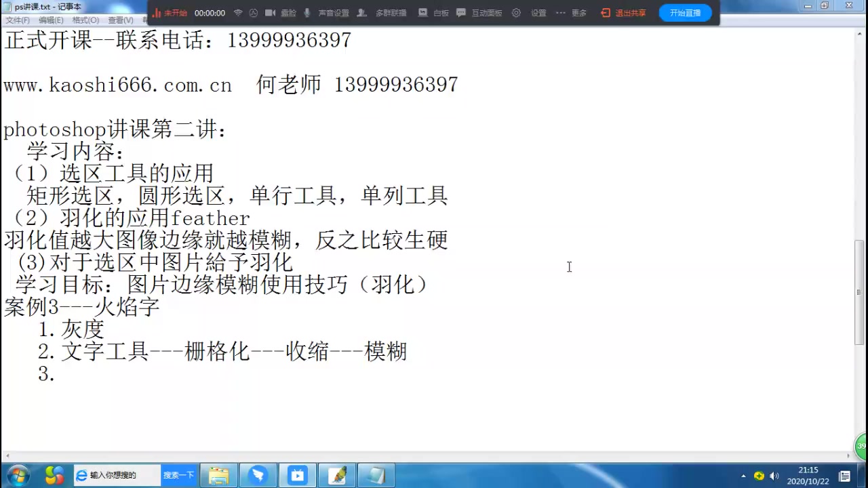
Task: Click the line 矩形选区，圆形选区
Action: click(x=237, y=197)
